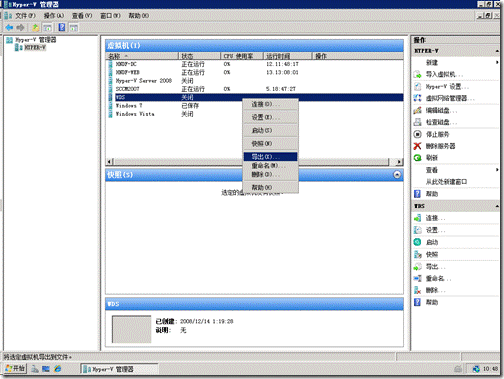Click the network tray icon near the clock
Viewport: 504px width, 379px height.
click(476, 369)
